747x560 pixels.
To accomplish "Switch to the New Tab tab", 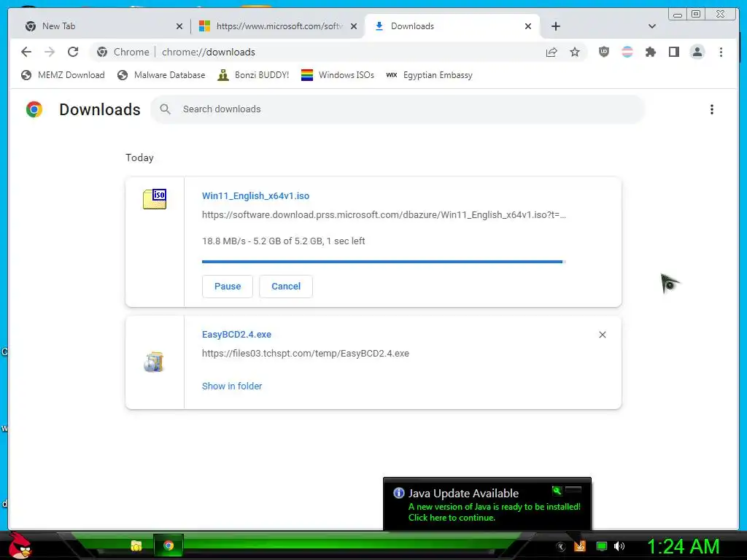I will point(100,26).
